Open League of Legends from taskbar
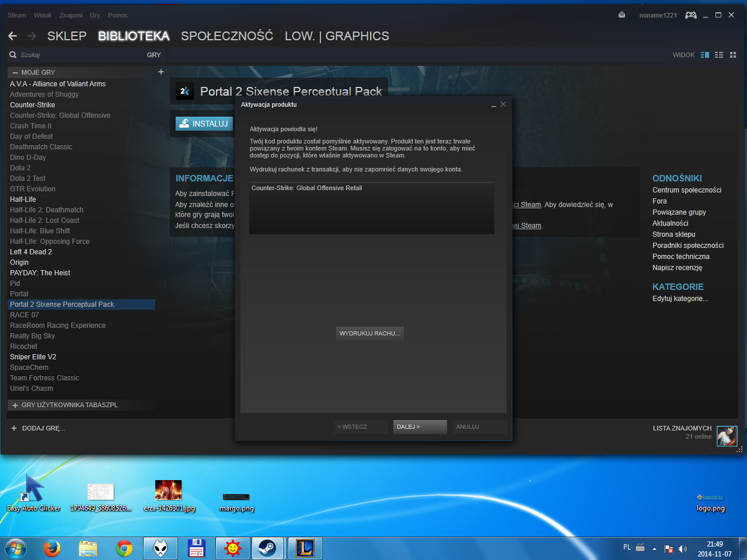This screenshot has width=747, height=560. click(x=305, y=548)
